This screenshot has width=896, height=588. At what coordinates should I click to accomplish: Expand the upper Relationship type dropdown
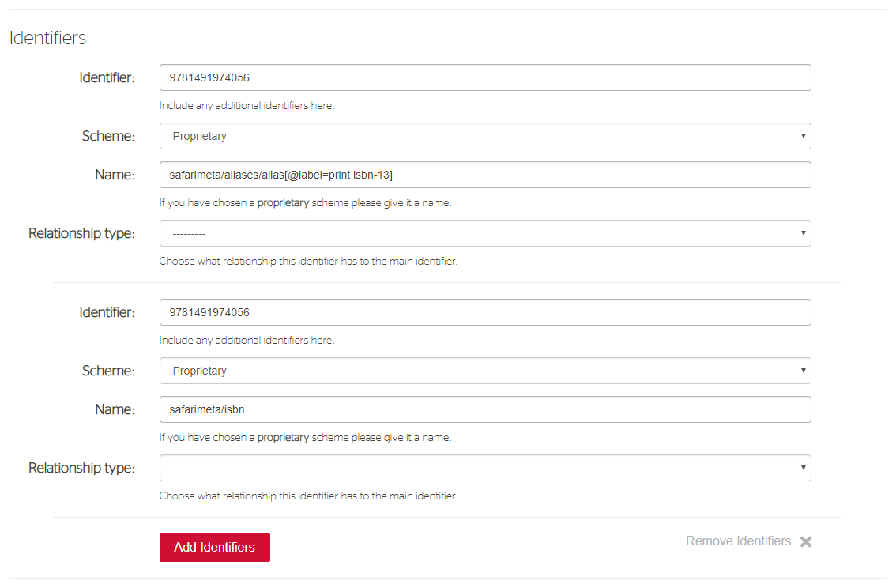coord(485,233)
